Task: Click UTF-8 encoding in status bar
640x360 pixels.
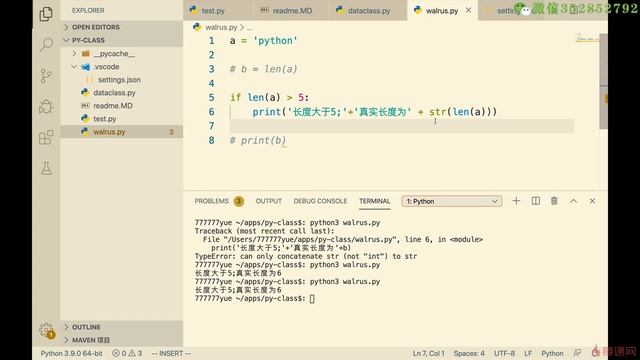Action: pos(504,353)
